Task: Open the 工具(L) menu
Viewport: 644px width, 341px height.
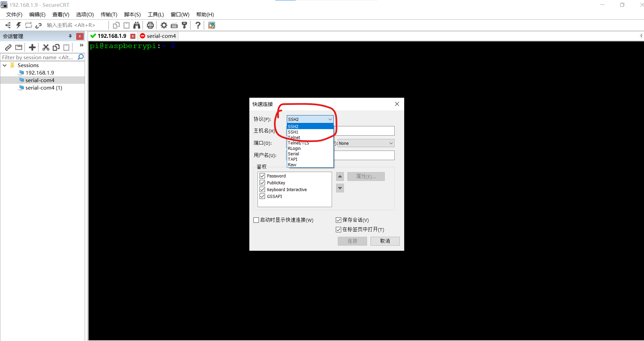Action: (156, 15)
